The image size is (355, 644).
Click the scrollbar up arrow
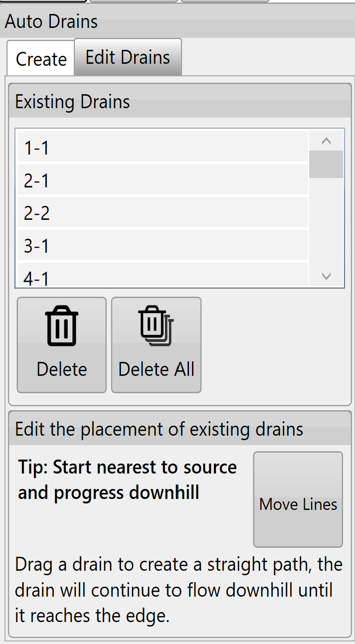point(326,141)
